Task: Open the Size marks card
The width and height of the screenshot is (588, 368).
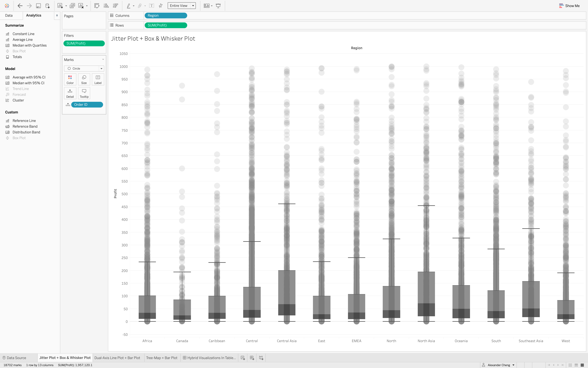Action: (84, 79)
